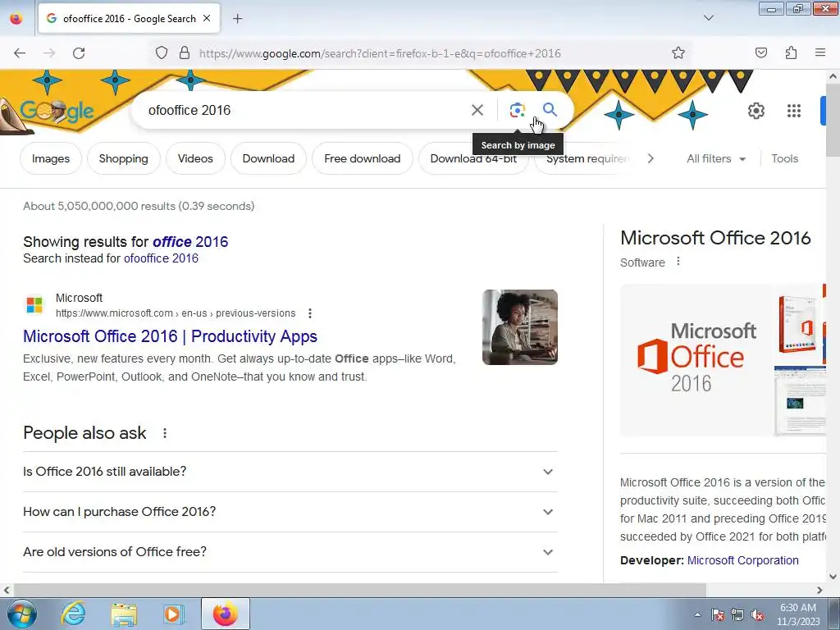
Task: Select the Download filter chip
Action: point(268,158)
